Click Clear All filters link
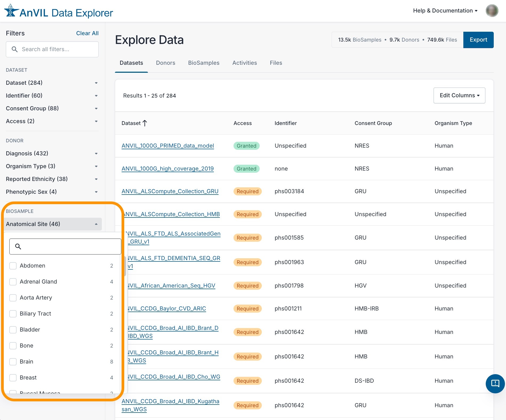Screen dimensions: 506x420 click(87, 33)
